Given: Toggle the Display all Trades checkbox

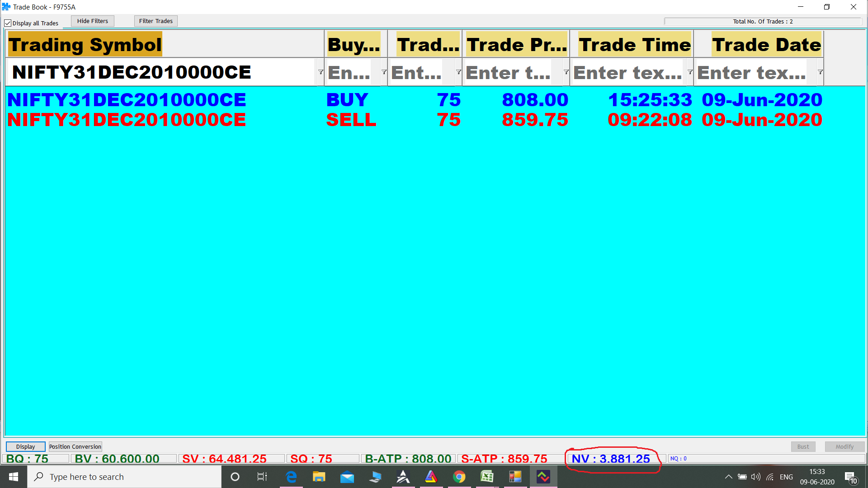Looking at the screenshot, I should [x=8, y=23].
